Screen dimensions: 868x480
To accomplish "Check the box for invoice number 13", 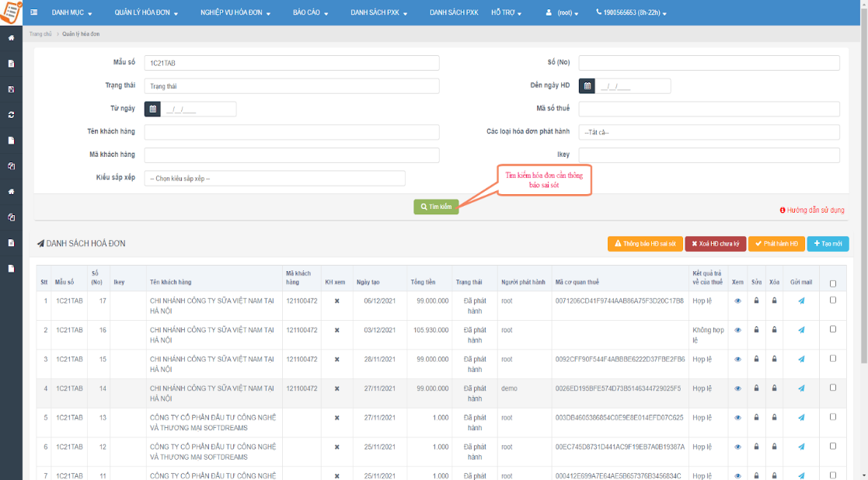I will click(x=833, y=416).
